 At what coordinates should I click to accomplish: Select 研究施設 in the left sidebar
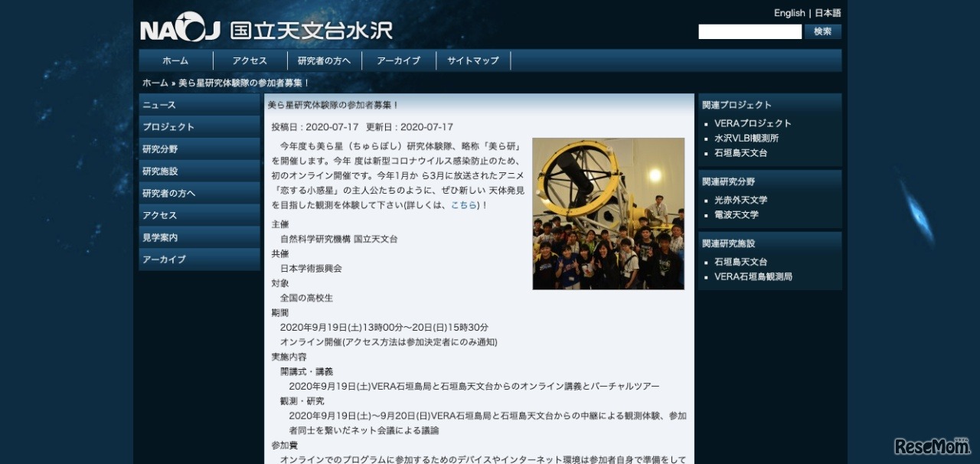(x=199, y=171)
